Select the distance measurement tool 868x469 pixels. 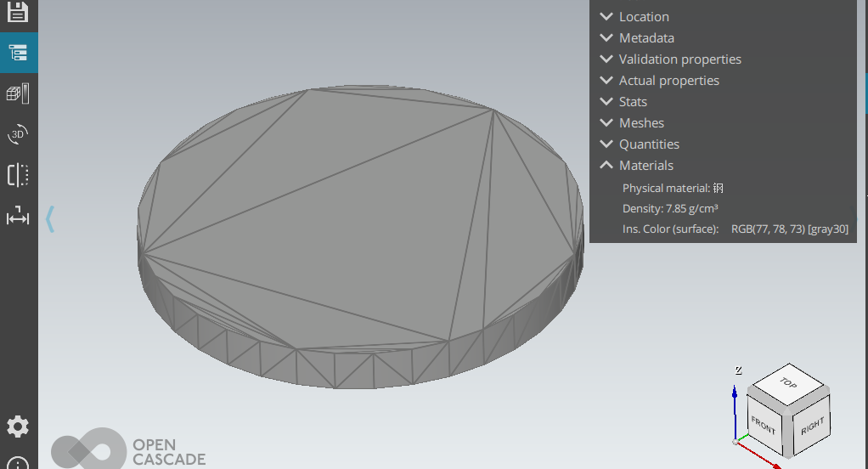point(18,218)
